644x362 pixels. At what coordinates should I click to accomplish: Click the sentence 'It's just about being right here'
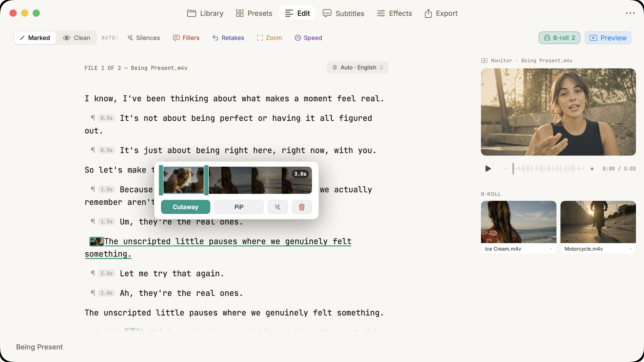[x=248, y=150]
